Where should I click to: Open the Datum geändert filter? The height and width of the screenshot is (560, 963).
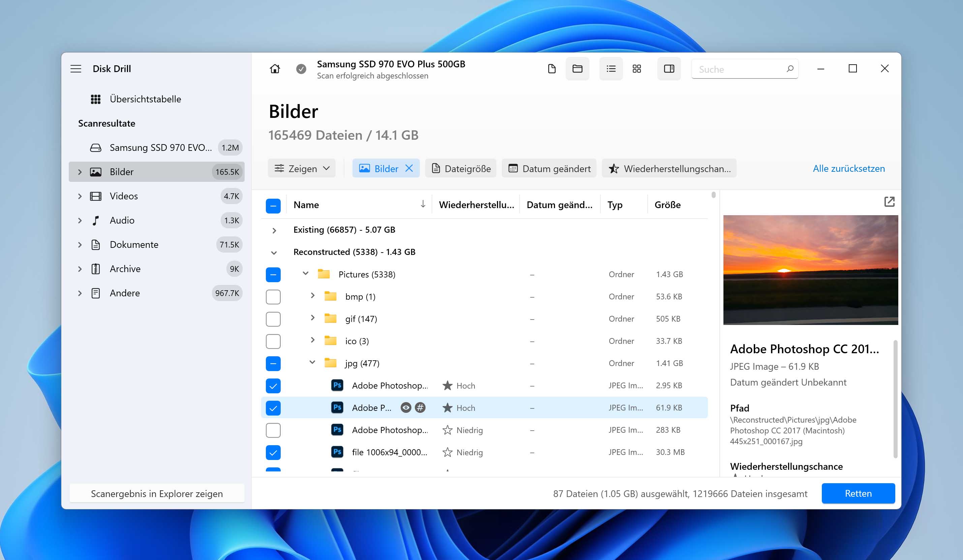tap(549, 168)
